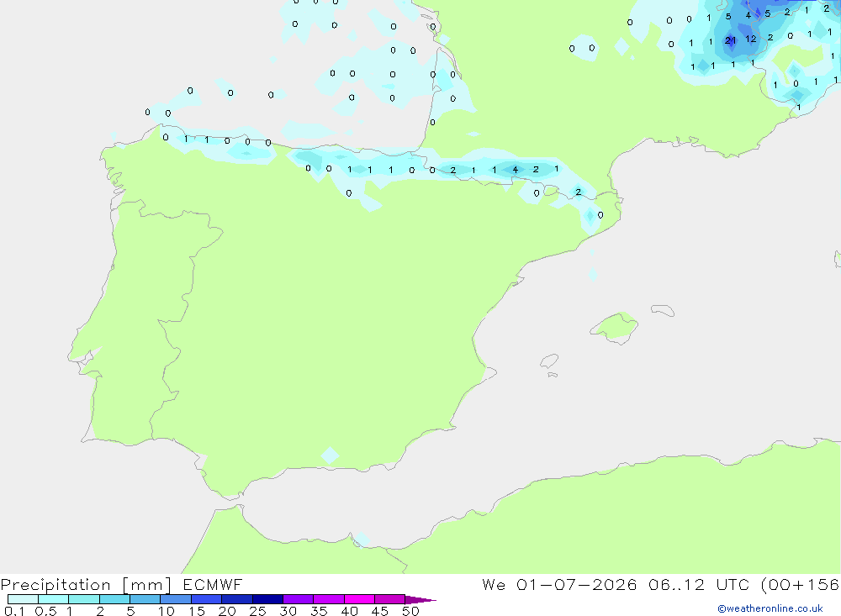
Task: Click the '40' legend scale label
Action: (x=349, y=611)
